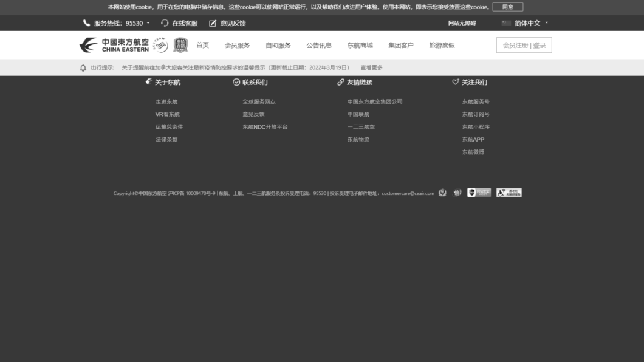Open the 简体中文 language dropdown
Screen dimensions: 644x362
pos(531,23)
